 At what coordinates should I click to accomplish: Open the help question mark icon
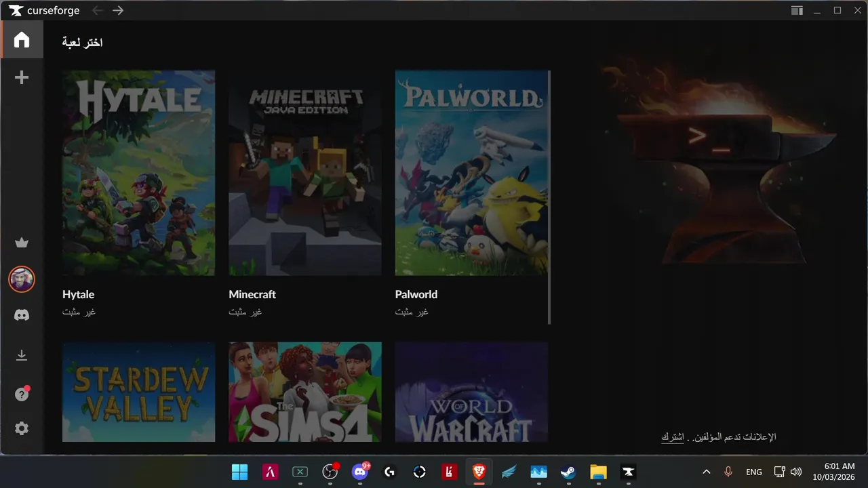(x=22, y=394)
